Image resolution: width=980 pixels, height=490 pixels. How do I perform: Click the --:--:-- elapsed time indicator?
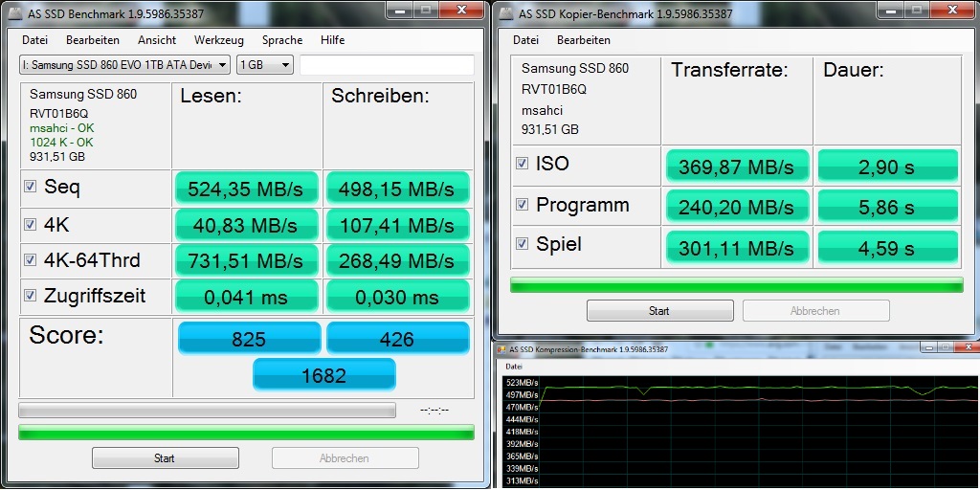pos(434,411)
